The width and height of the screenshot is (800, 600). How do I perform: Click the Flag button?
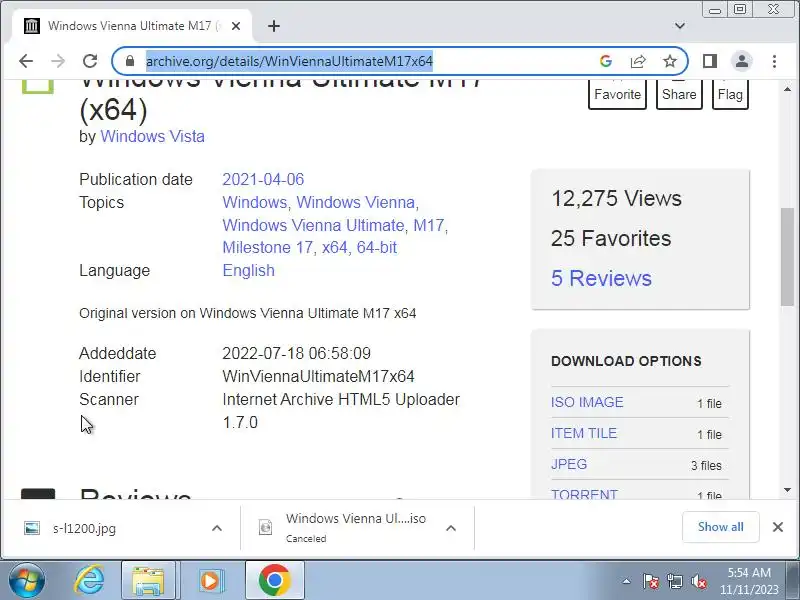[x=730, y=94]
